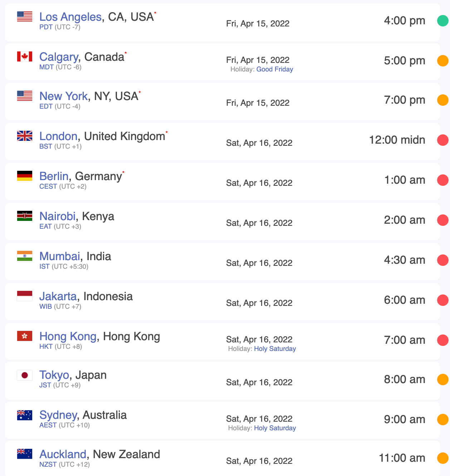Screen dimensions: 450x476
Task: Open the Jakarta city link
Action: tap(58, 296)
